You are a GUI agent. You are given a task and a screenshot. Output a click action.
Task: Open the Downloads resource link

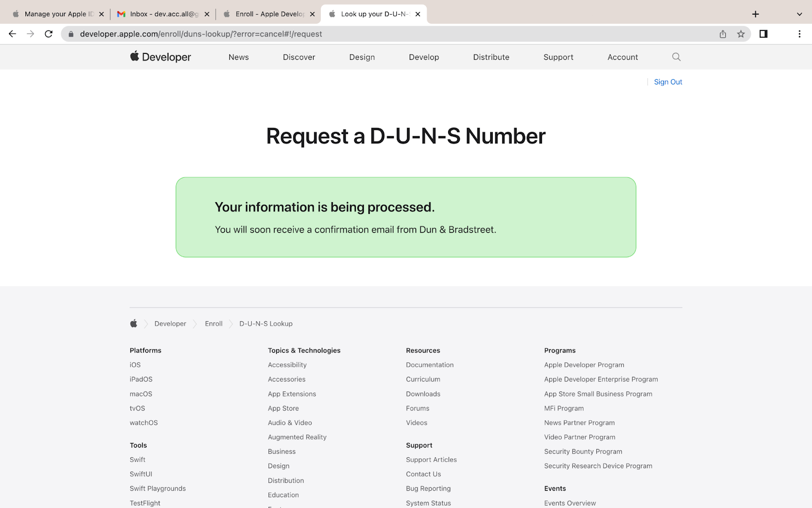[x=423, y=394]
